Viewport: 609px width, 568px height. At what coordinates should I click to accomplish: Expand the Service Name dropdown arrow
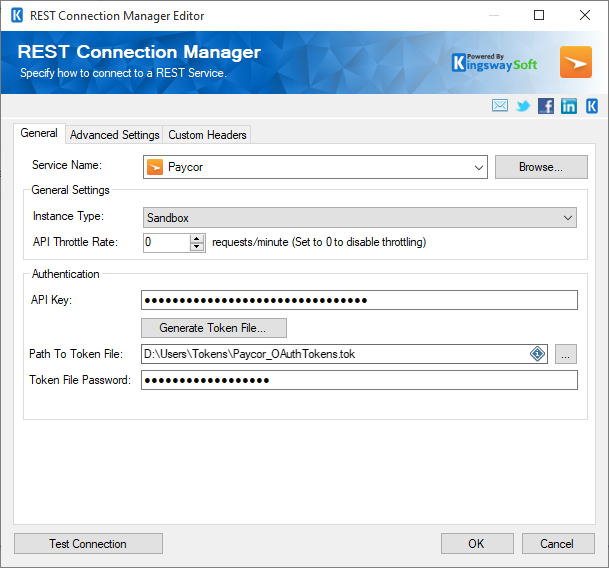tap(478, 167)
